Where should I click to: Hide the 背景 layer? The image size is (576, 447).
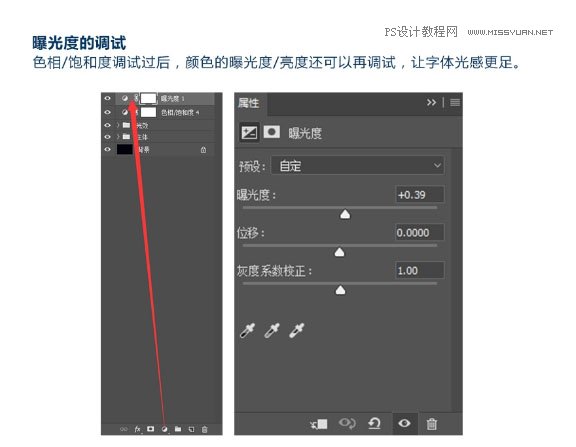(x=107, y=149)
